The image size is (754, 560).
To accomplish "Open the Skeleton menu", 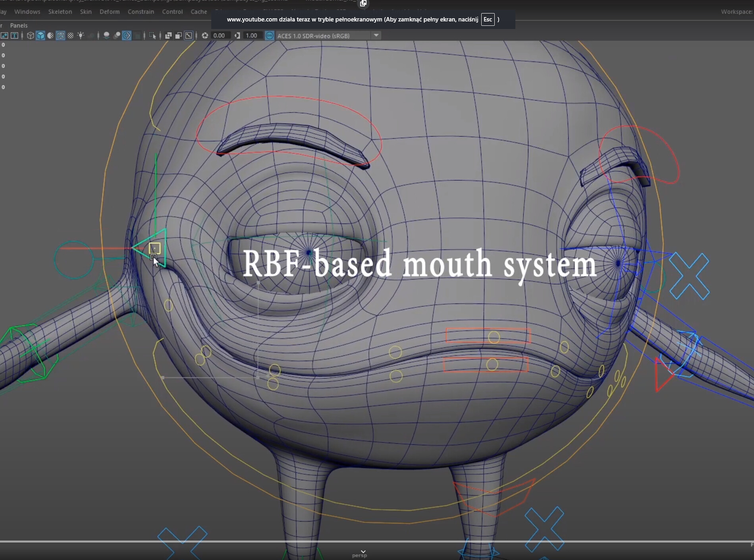I will [x=60, y=12].
